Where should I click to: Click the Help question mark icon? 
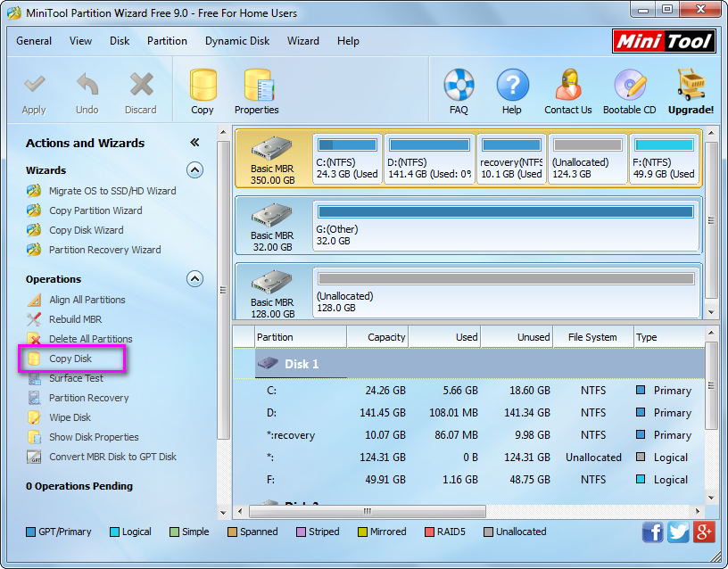pyautogui.click(x=512, y=86)
